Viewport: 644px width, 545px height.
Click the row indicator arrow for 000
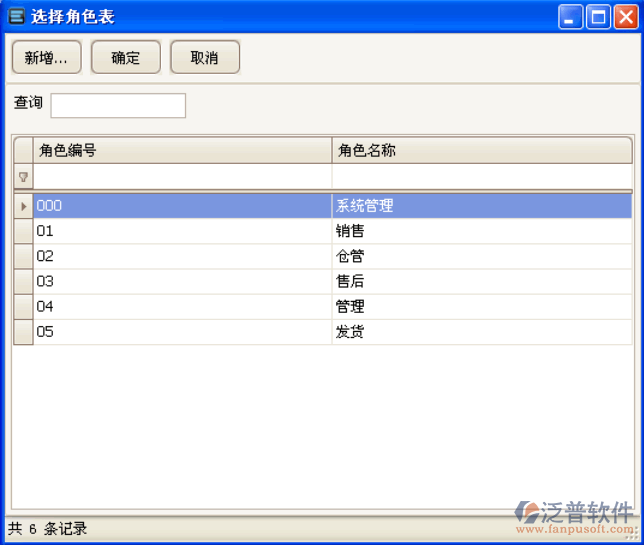click(x=23, y=206)
